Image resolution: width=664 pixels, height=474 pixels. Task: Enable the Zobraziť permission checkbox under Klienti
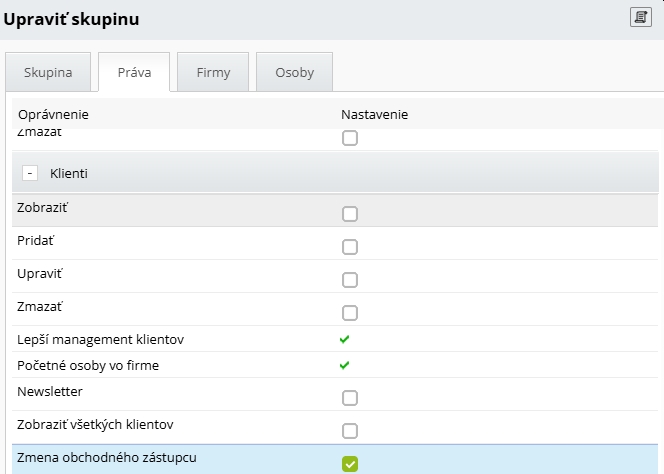[x=350, y=213]
